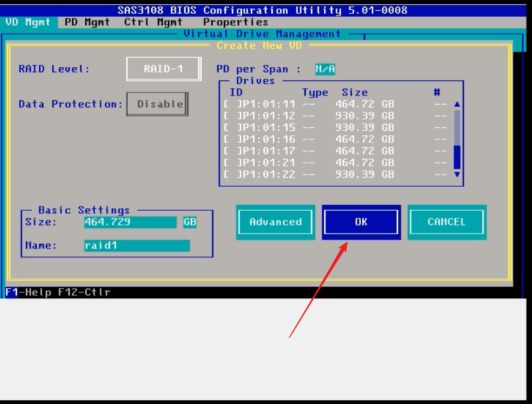Select the PD per Span N/A field
The height and width of the screenshot is (404, 532).
pyautogui.click(x=325, y=69)
